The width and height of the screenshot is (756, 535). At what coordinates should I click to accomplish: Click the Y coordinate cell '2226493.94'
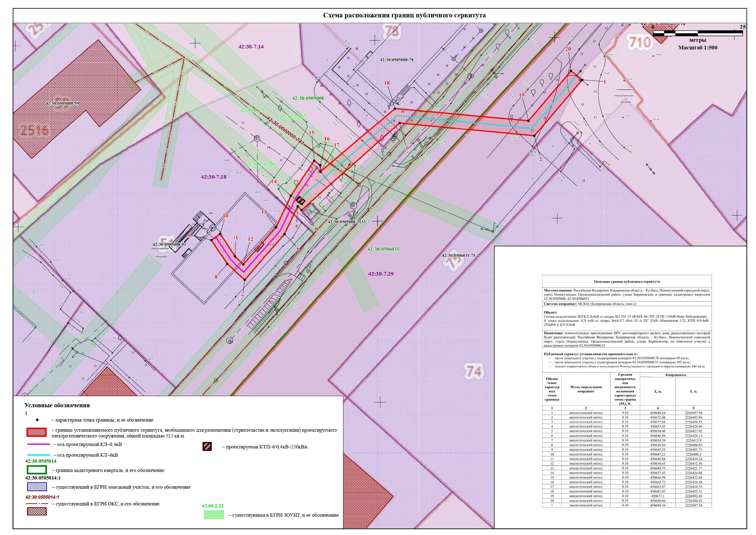click(693, 417)
